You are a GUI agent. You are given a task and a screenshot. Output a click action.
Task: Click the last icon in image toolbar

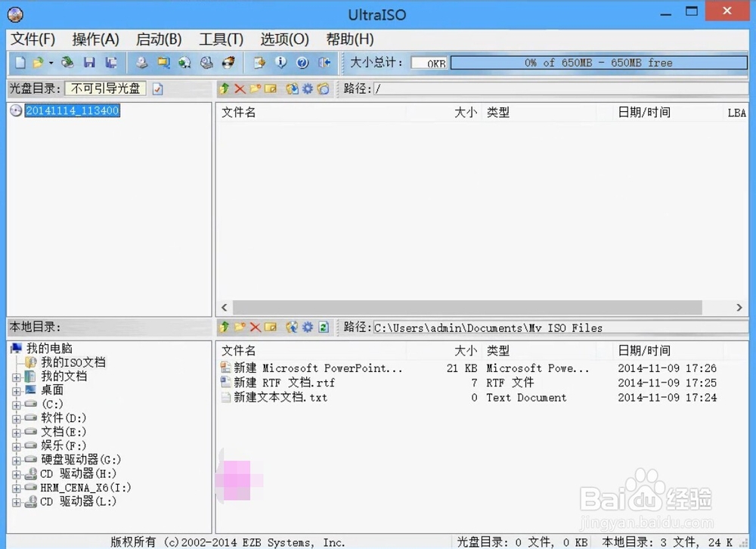[x=323, y=88]
